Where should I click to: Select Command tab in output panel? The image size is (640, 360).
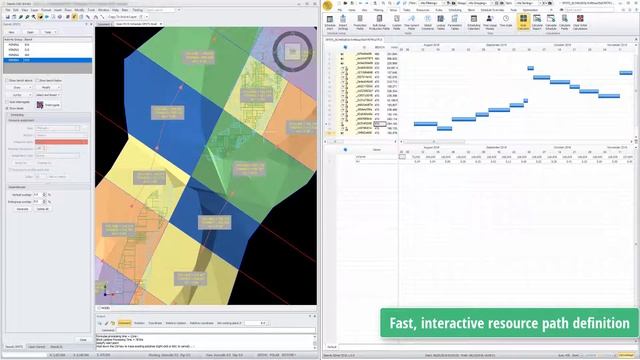pyautogui.click(x=124, y=323)
